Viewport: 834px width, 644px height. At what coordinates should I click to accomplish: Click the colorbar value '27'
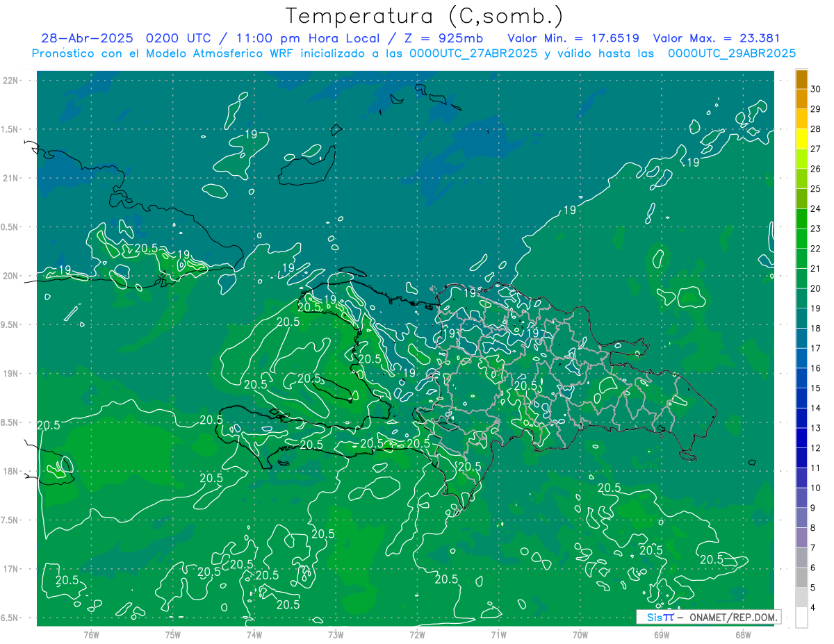click(x=816, y=149)
